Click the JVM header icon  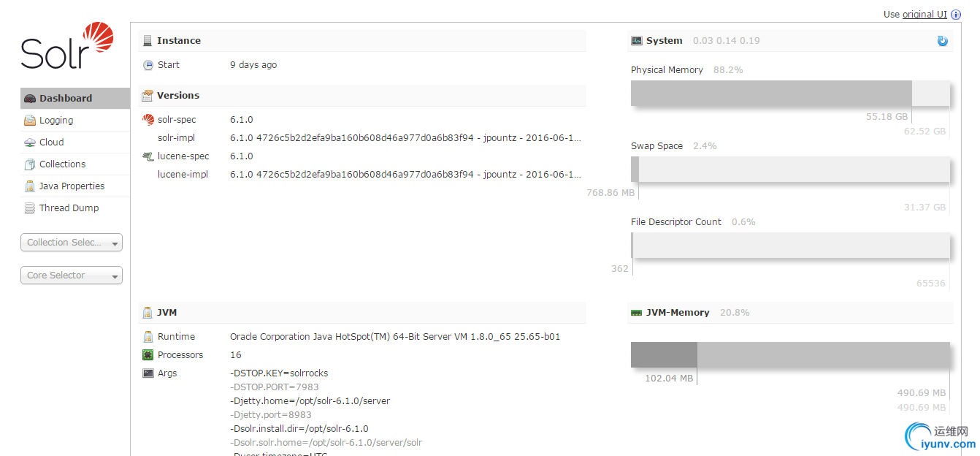click(148, 313)
